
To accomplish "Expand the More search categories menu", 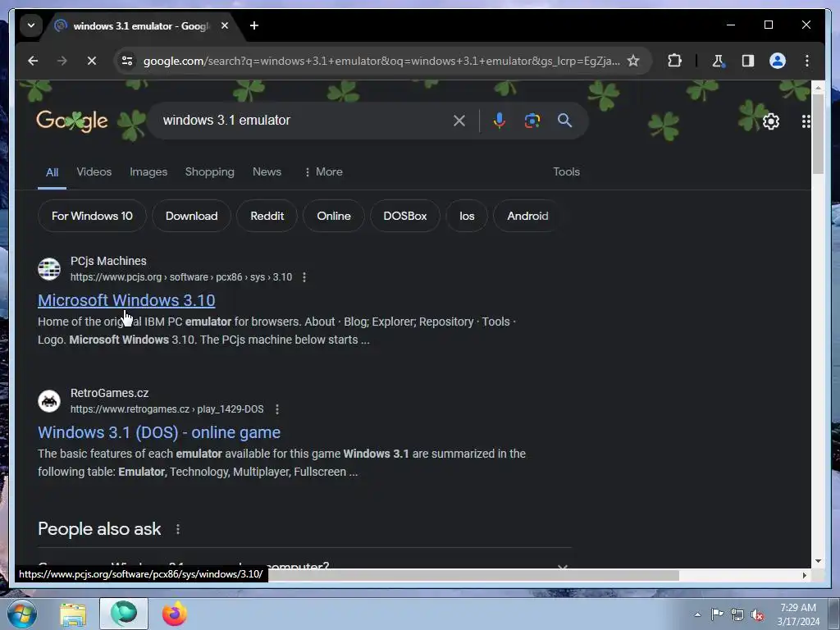I will [x=323, y=172].
